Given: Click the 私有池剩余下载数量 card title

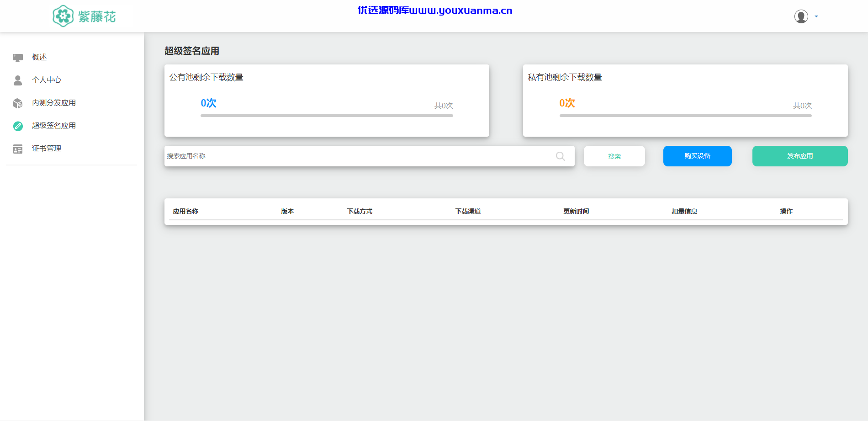Looking at the screenshot, I should [565, 77].
